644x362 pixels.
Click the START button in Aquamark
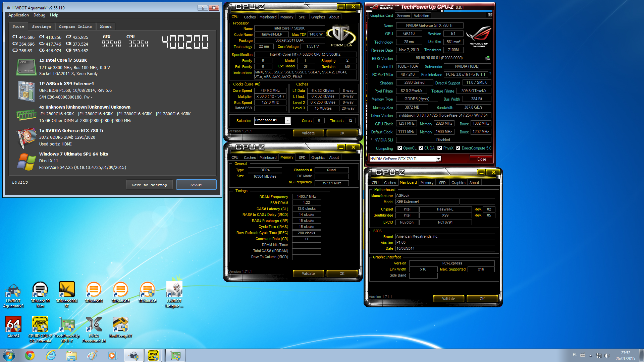(x=196, y=185)
